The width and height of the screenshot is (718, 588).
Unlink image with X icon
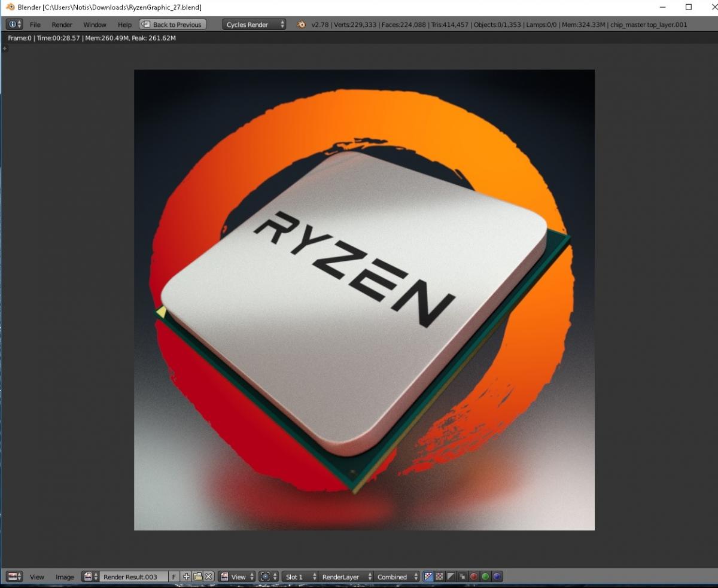[x=208, y=577]
